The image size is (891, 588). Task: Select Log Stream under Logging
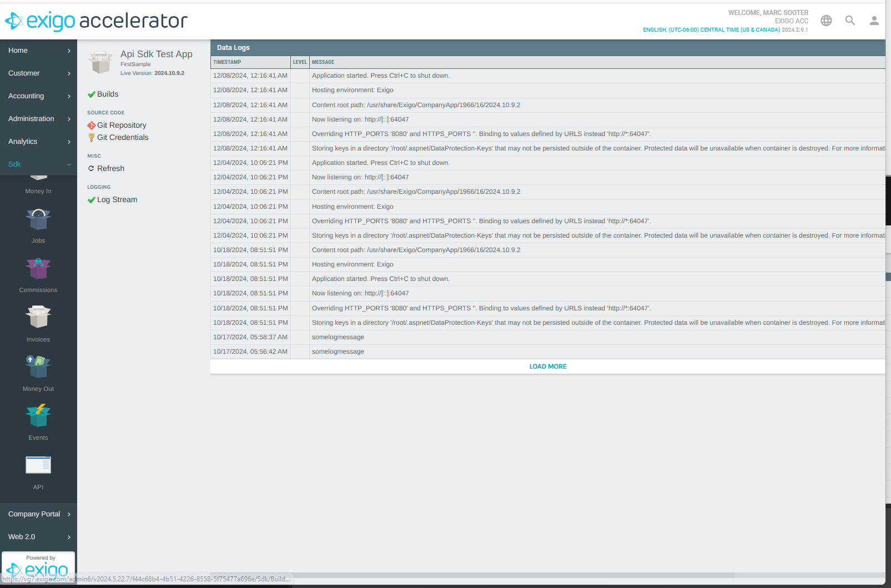click(117, 200)
